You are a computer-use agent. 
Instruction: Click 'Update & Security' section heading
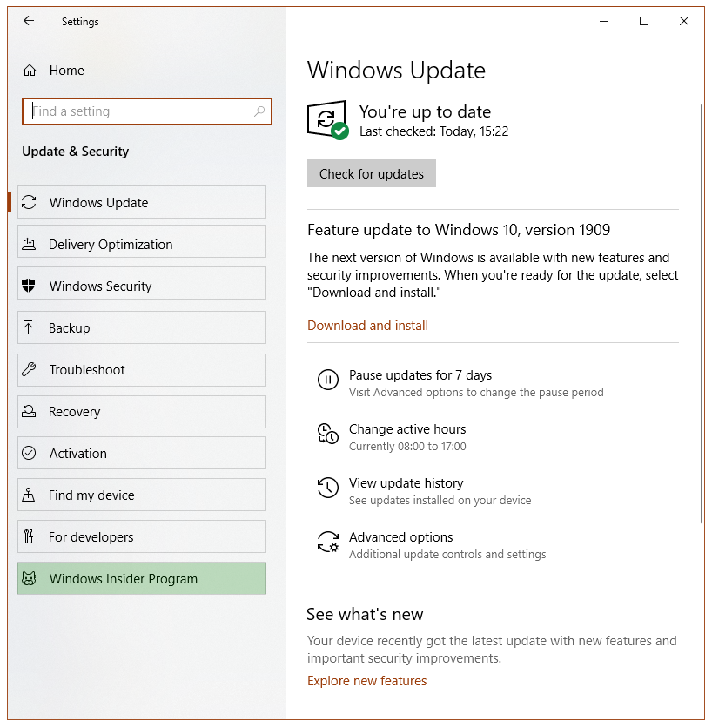click(x=75, y=152)
